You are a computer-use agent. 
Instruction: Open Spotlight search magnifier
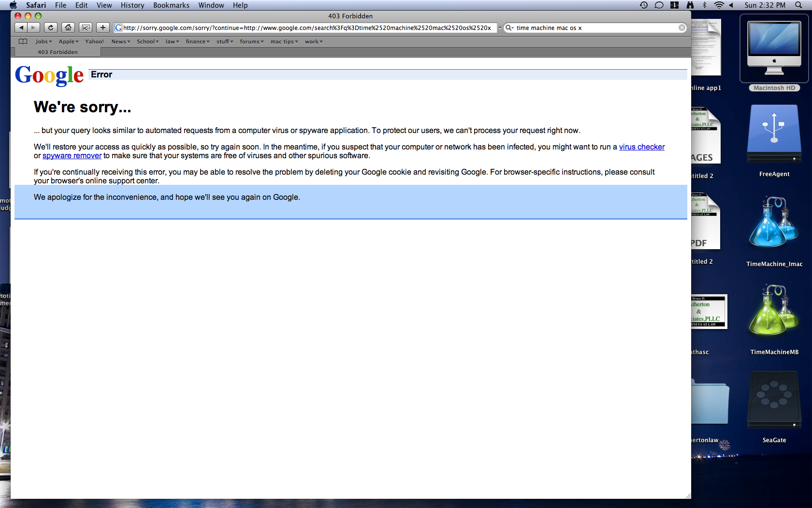(798, 5)
